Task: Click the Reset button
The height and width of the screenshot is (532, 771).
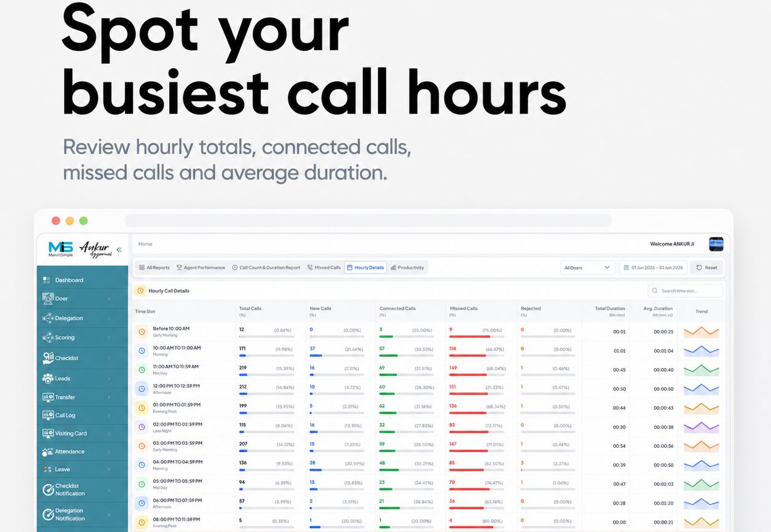Action: (706, 268)
